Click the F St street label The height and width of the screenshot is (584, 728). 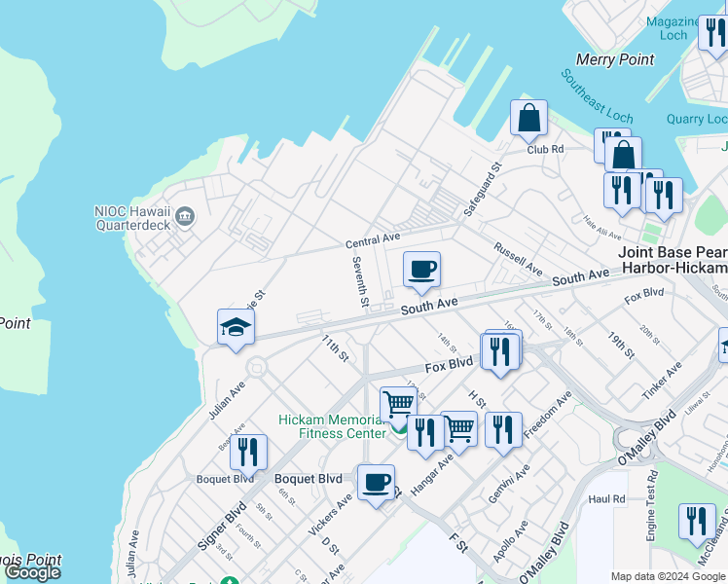click(458, 543)
